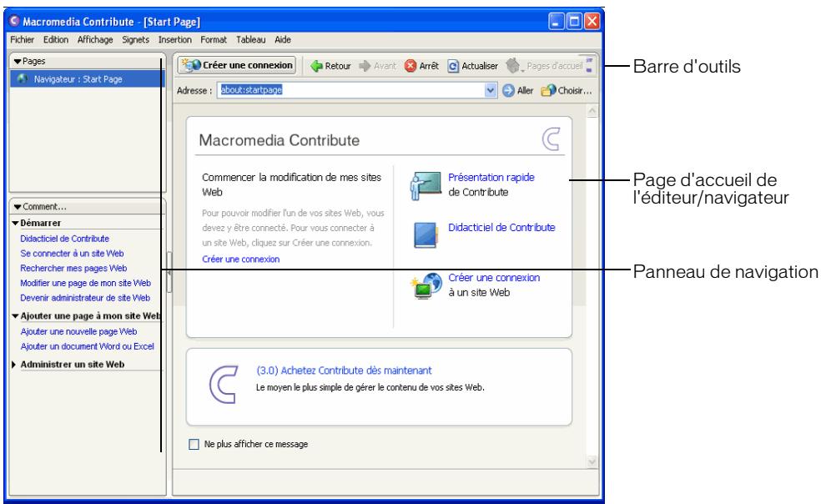The image size is (821, 504).
Task: Click Se connecter à un site Web
Action: (x=73, y=254)
